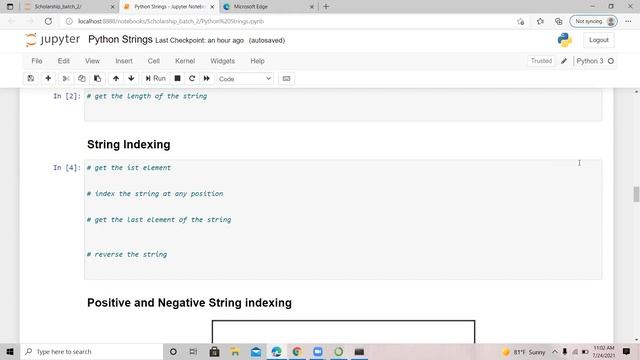Move selected cell up arrow
Viewport: 640px width, 360px height.
[116, 78]
